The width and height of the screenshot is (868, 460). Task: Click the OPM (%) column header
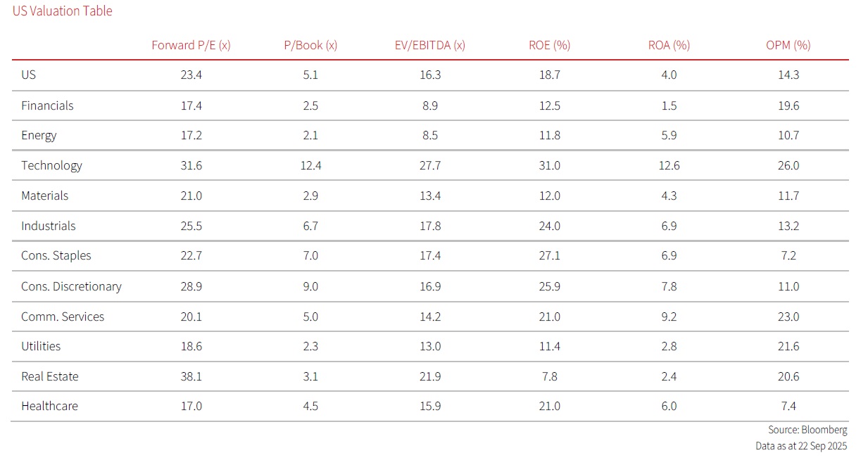pyautogui.click(x=788, y=45)
